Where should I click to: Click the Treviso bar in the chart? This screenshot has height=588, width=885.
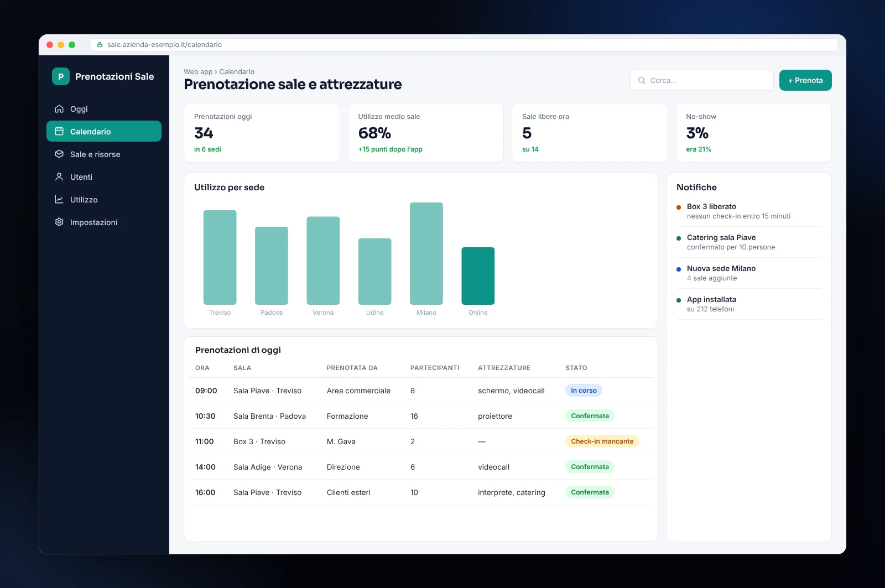tap(220, 257)
